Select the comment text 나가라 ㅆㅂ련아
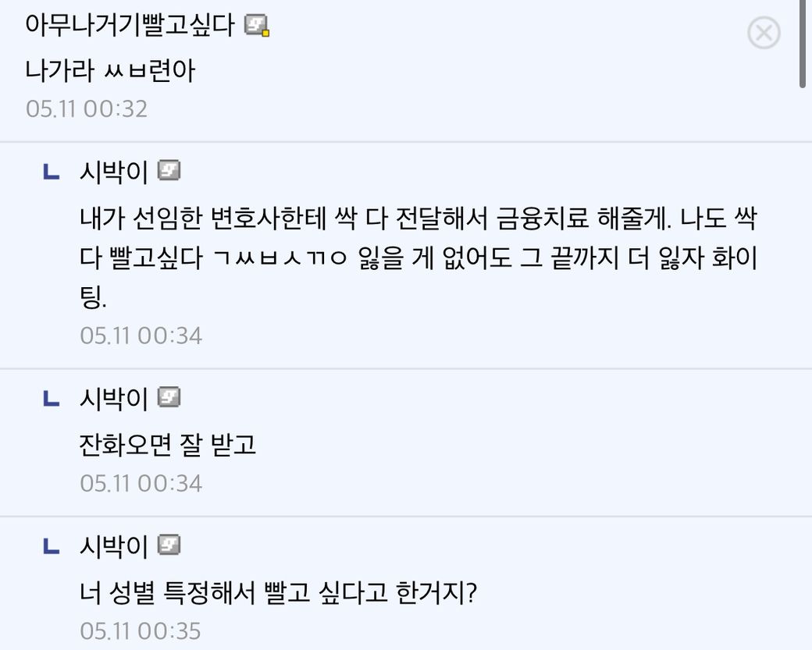Image resolution: width=812 pixels, height=650 pixels. 110,71
